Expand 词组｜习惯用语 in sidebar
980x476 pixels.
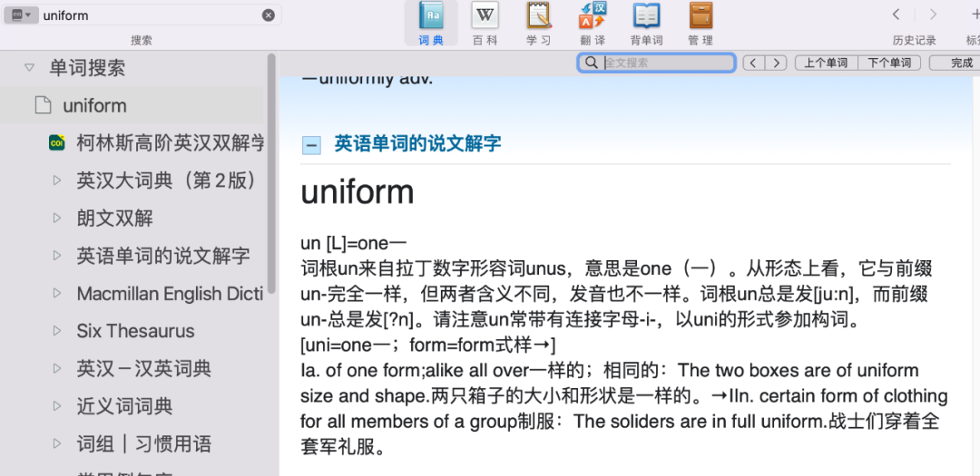57,444
